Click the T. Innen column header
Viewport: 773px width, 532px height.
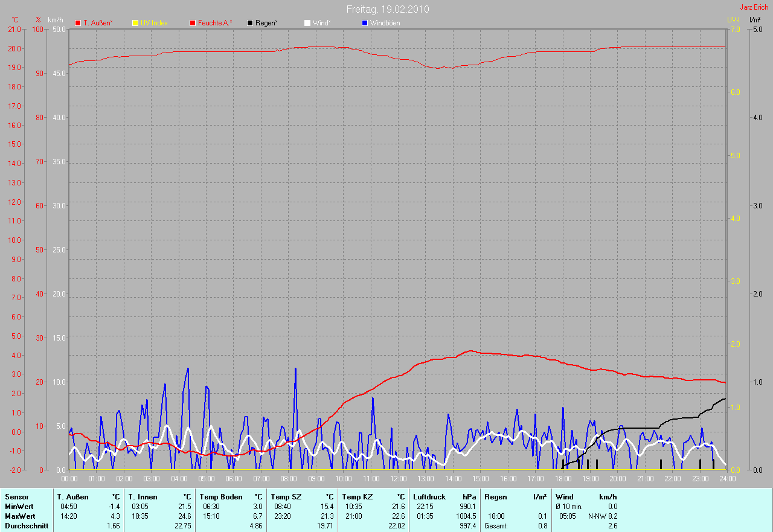coord(143,497)
